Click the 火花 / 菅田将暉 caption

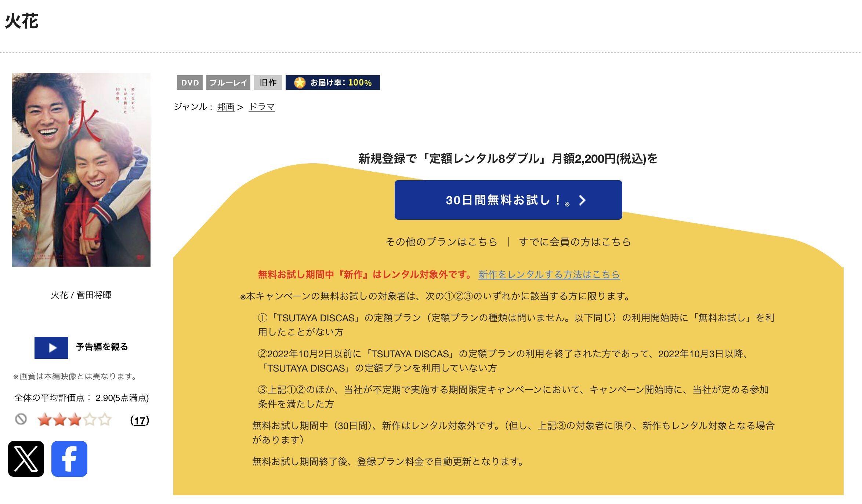[x=81, y=295]
